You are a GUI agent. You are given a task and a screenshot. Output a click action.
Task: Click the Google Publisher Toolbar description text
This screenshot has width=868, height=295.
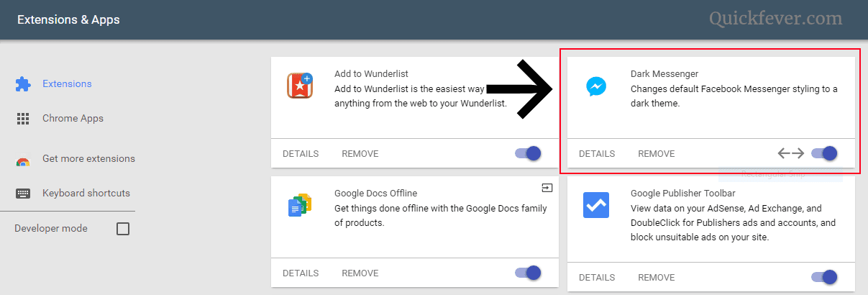[734, 222]
